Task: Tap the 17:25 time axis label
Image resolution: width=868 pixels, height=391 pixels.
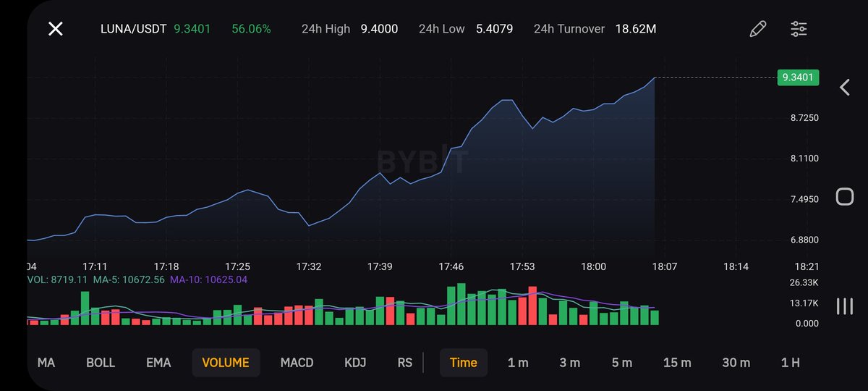Action: pyautogui.click(x=237, y=266)
